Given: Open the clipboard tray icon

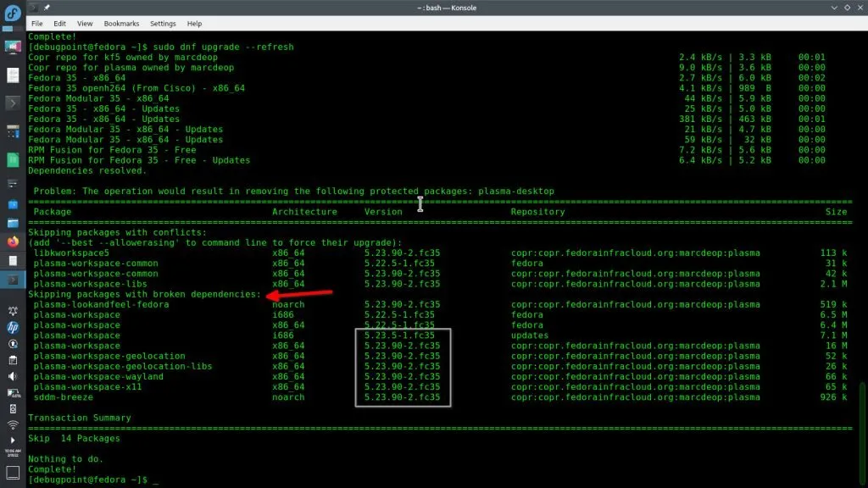Looking at the screenshot, I should point(13,360).
